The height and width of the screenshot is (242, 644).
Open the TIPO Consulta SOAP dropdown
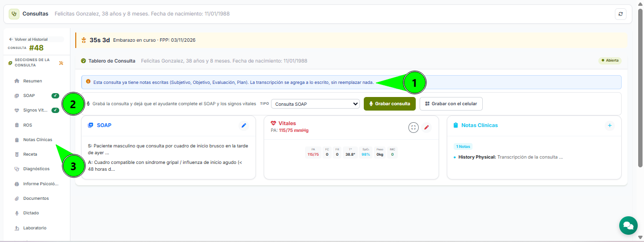pos(315,104)
